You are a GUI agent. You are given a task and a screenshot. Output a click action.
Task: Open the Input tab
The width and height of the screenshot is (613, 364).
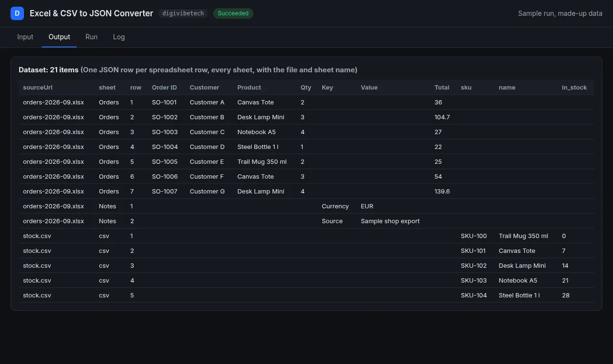tap(25, 37)
